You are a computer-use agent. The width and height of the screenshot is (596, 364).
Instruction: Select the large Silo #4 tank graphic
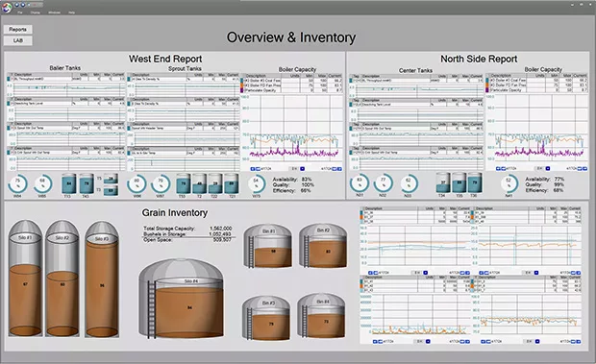182,299
